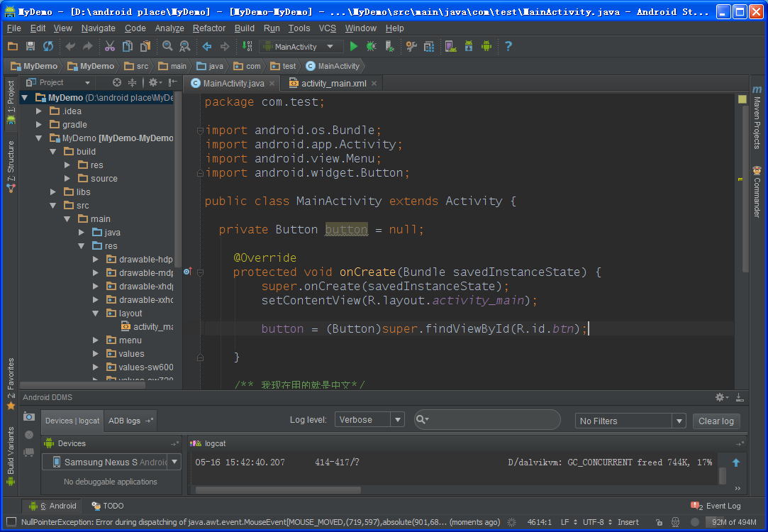Click the memory indicator 92M of 494M
Viewport: 768px width, 532px height.
pyautogui.click(x=733, y=522)
